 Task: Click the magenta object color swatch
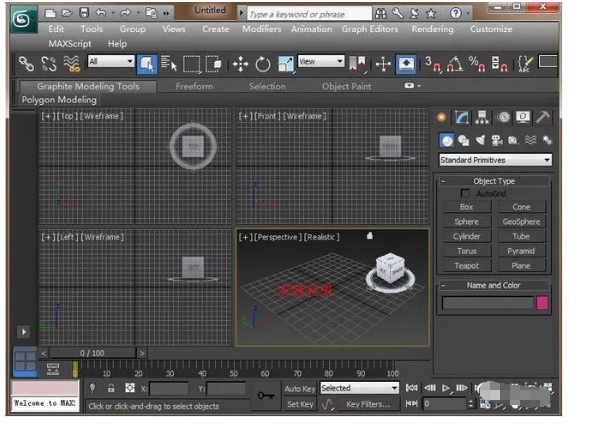click(x=542, y=303)
